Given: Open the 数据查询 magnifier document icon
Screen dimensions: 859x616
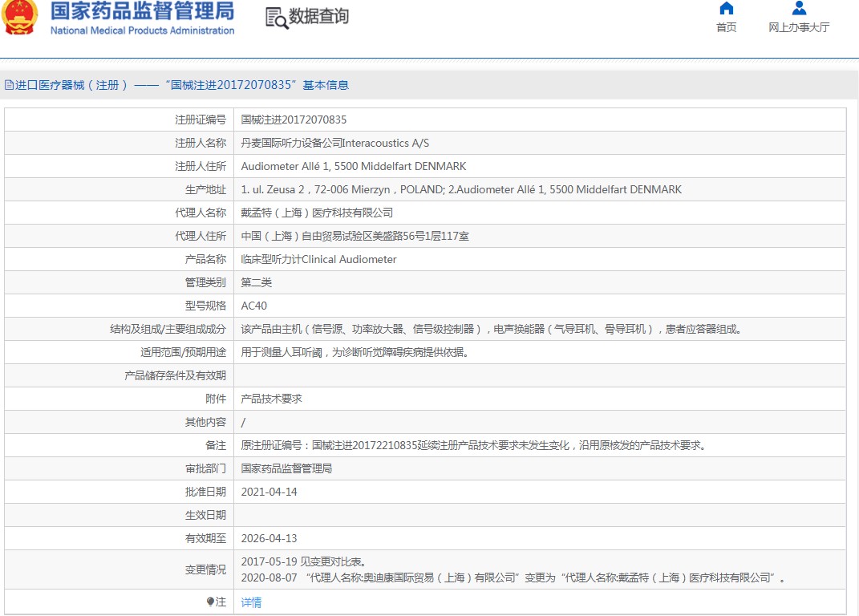Looking at the screenshot, I should point(277,18).
